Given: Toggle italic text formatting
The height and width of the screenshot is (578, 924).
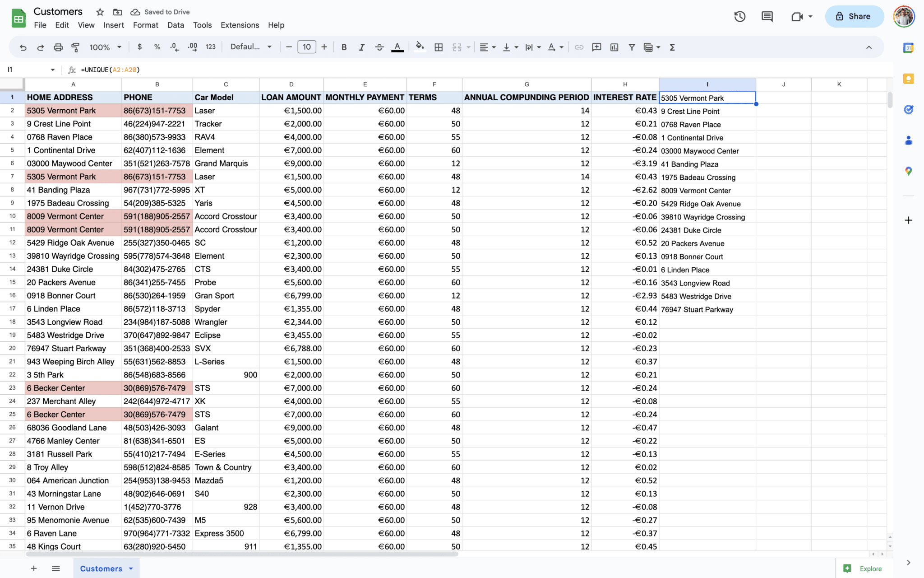Looking at the screenshot, I should pyautogui.click(x=361, y=47).
